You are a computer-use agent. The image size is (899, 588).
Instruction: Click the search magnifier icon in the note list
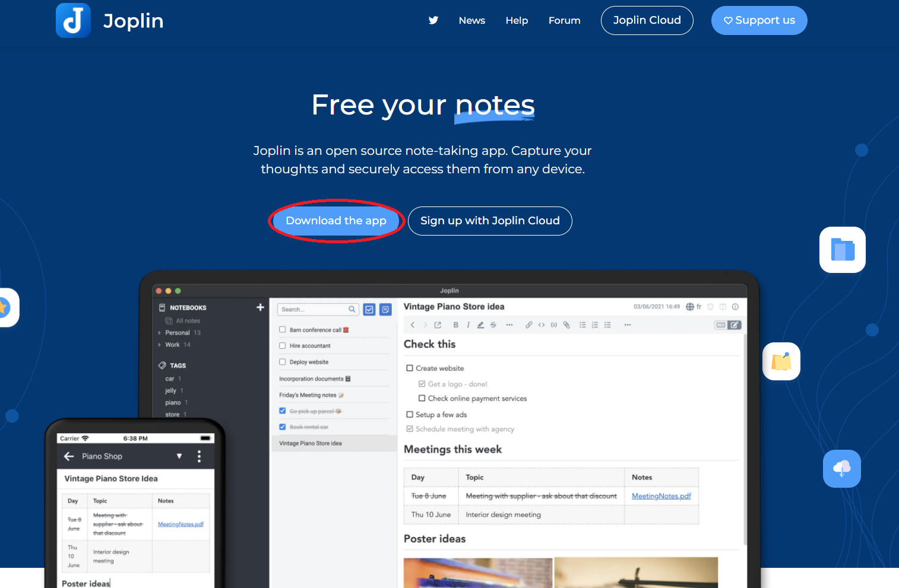coord(352,309)
